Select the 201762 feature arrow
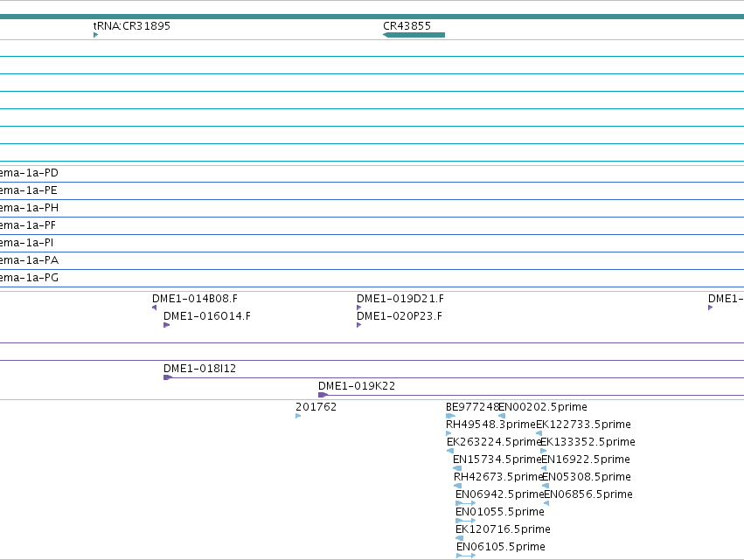The image size is (744, 560). [298, 416]
